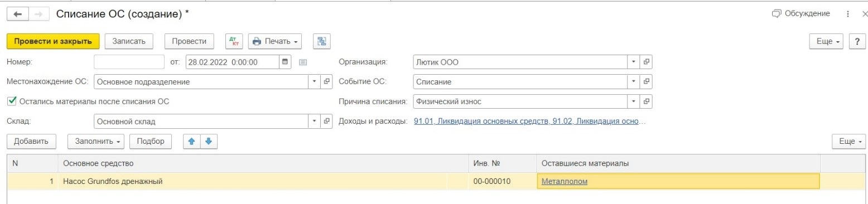Open calendar picker next to date field
Image resolution: width=868 pixels, height=204 pixels.
point(285,62)
